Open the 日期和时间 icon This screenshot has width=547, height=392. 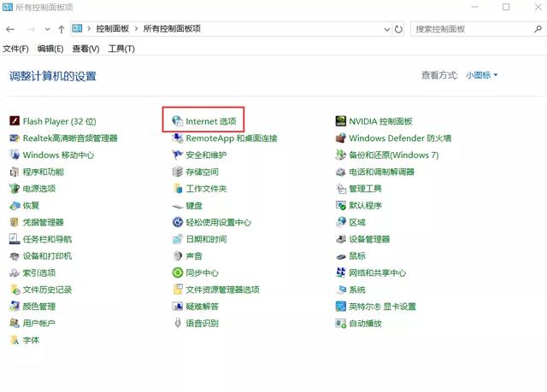178,239
